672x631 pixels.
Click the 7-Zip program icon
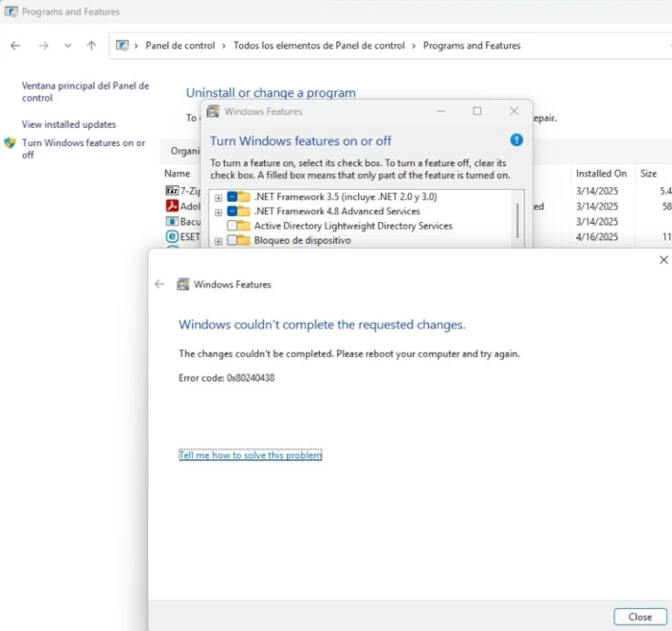point(172,190)
